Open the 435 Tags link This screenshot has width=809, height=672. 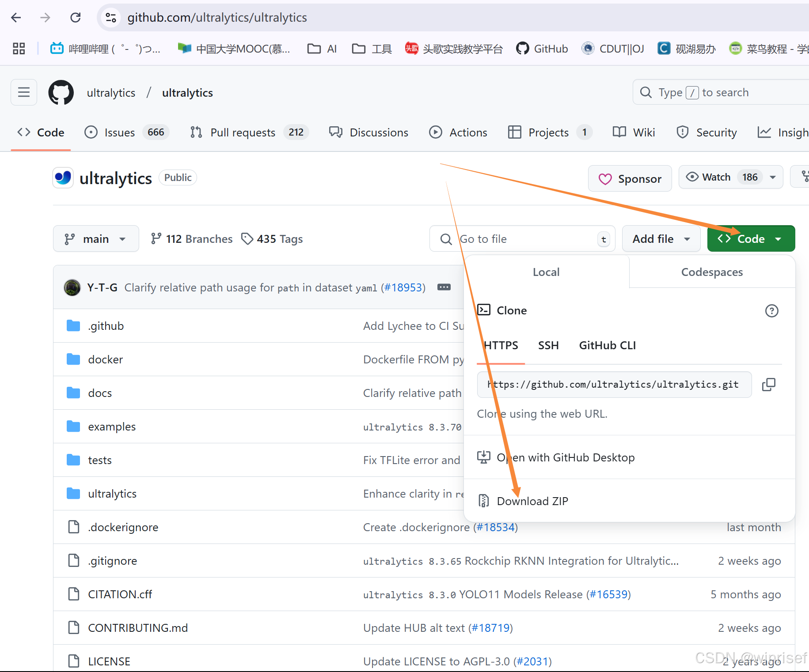(272, 239)
